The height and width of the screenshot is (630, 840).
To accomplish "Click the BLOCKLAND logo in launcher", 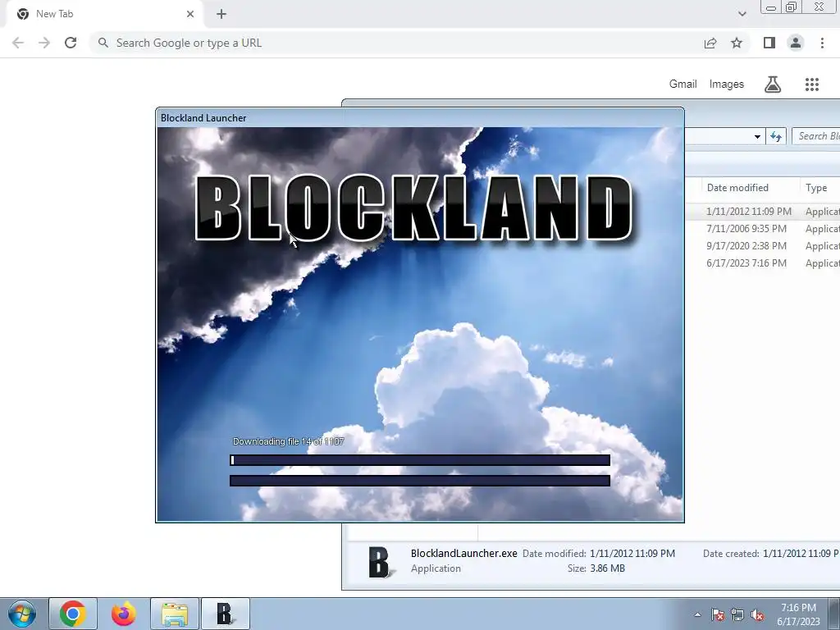I will pos(413,208).
